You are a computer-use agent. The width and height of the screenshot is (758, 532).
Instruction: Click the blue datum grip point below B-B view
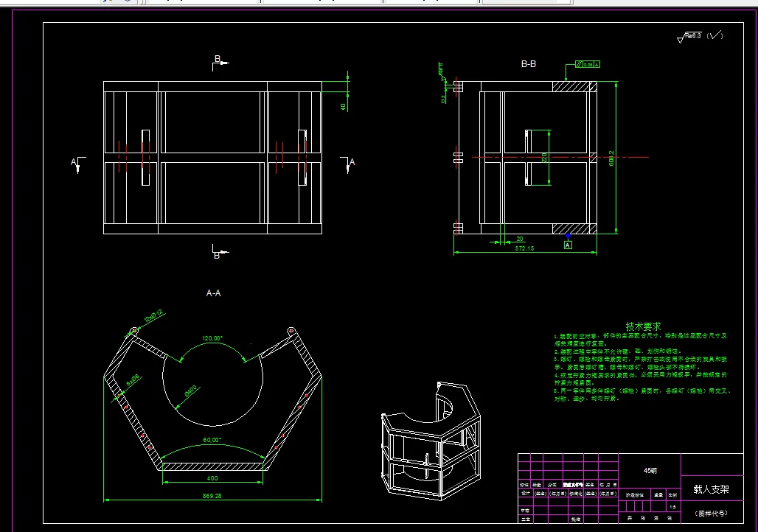[568, 235]
